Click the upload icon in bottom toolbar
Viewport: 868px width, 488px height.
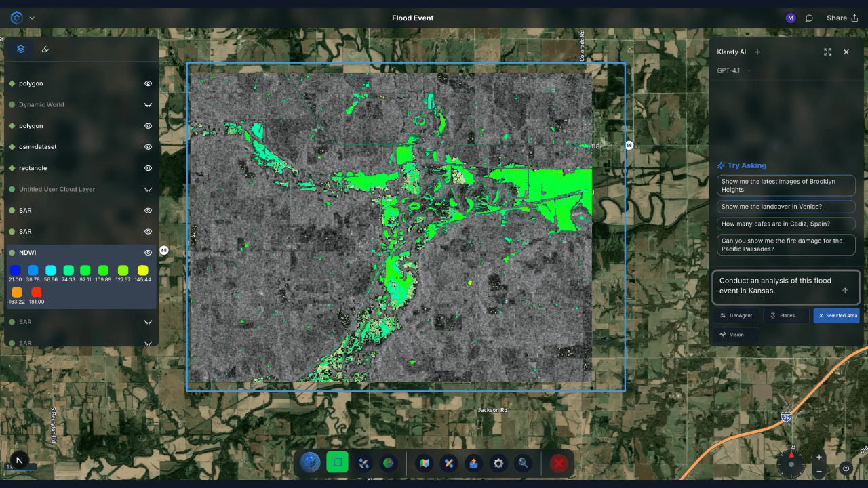473,464
